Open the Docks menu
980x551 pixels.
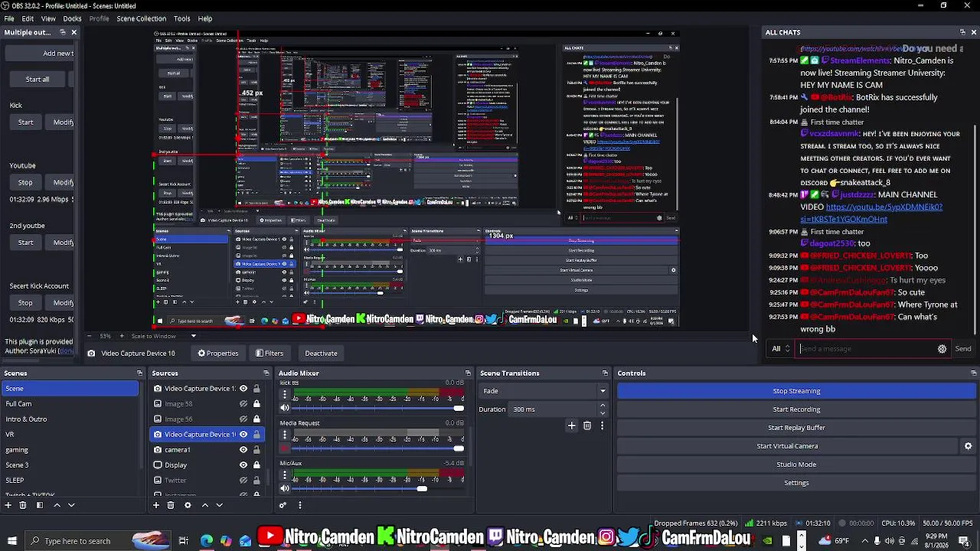point(72,18)
